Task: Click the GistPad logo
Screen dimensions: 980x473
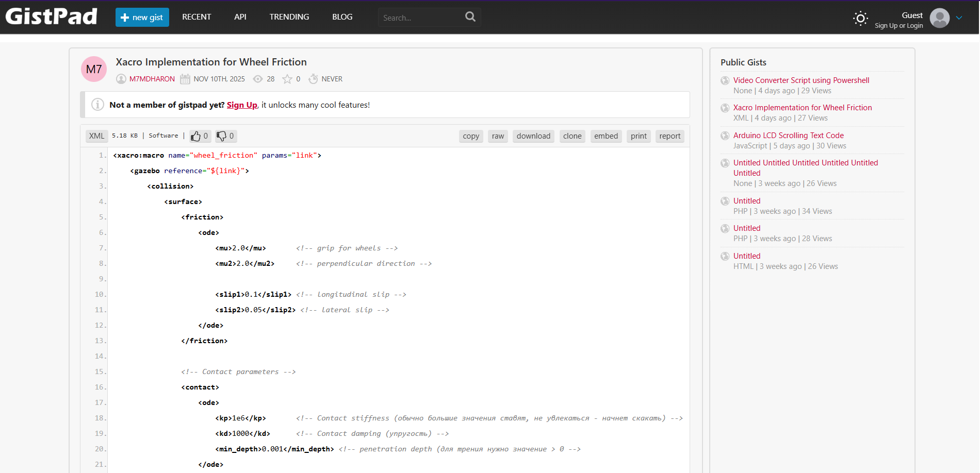Action: pos(51,16)
